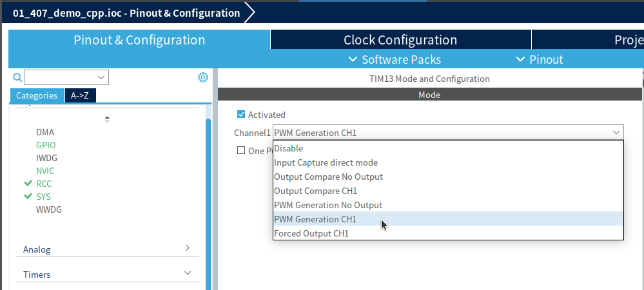644x290 pixels.
Task: Toggle the One Pulse Mode checkbox
Action: [x=242, y=150]
